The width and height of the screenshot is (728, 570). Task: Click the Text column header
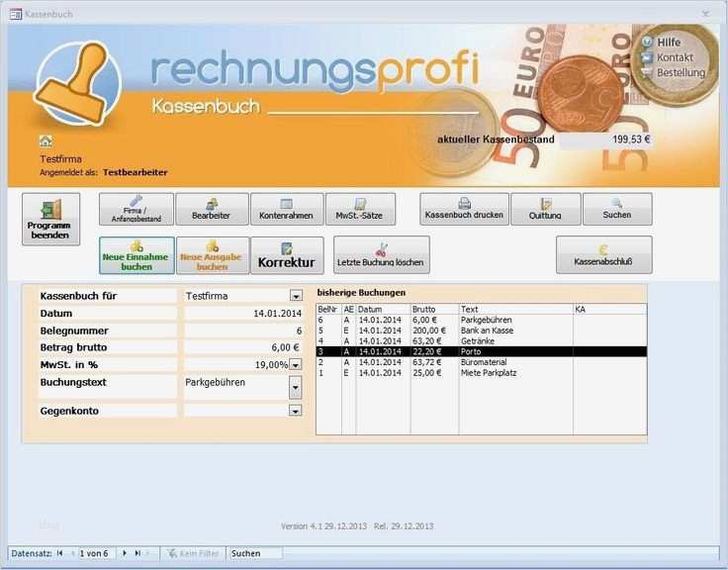515,310
